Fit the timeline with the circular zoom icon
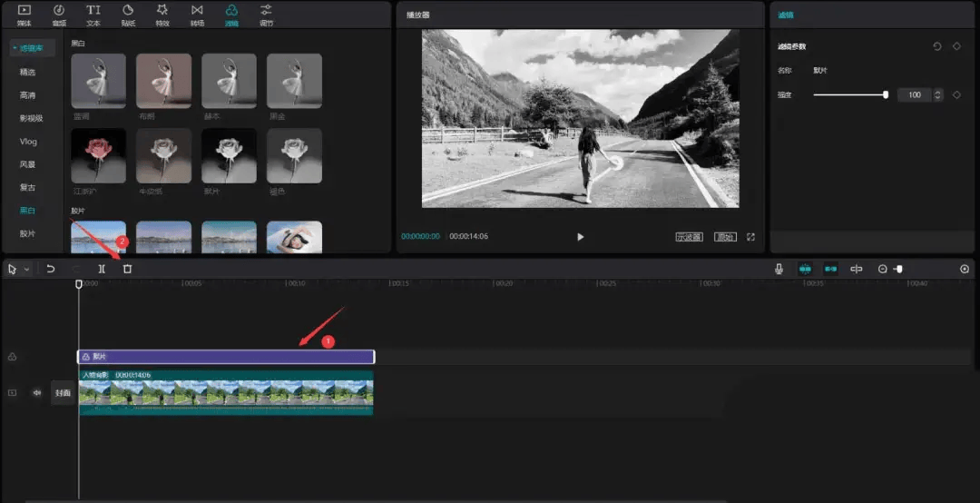 click(x=965, y=269)
